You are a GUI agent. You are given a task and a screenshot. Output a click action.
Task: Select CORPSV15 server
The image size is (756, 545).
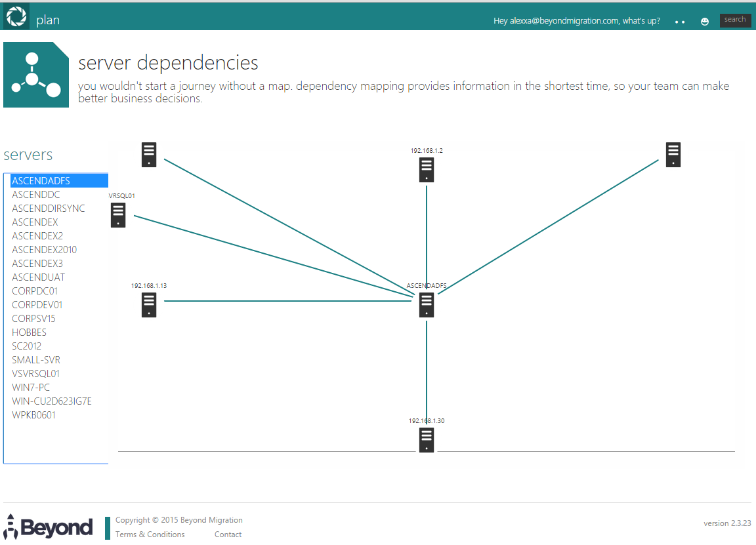coord(33,319)
